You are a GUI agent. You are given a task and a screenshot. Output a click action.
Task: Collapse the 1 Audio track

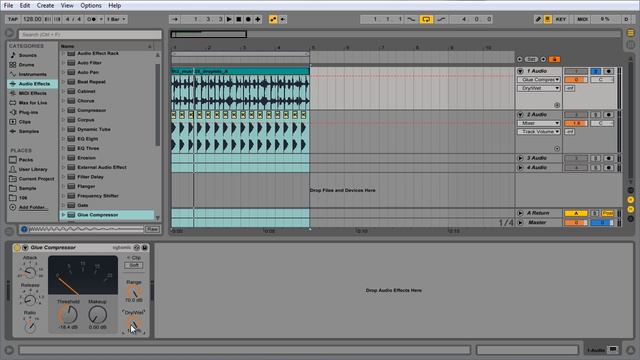pos(520,71)
